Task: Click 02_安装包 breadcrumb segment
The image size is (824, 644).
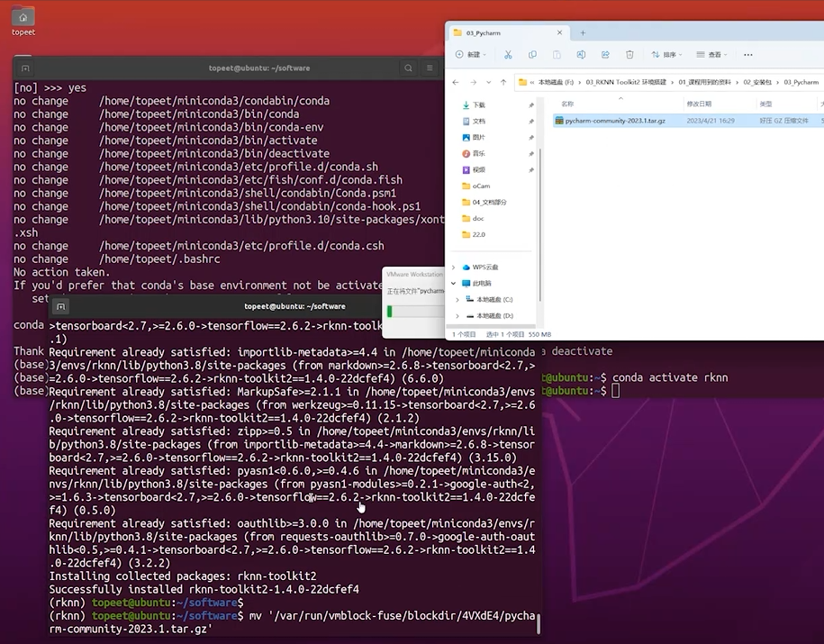Action: [757, 82]
